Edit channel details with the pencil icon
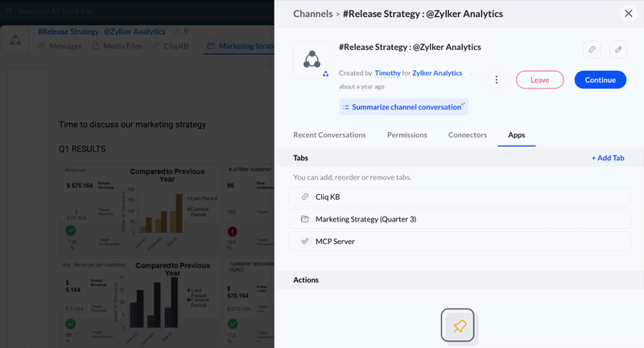Viewport: 644px width, 348px height. pos(618,50)
